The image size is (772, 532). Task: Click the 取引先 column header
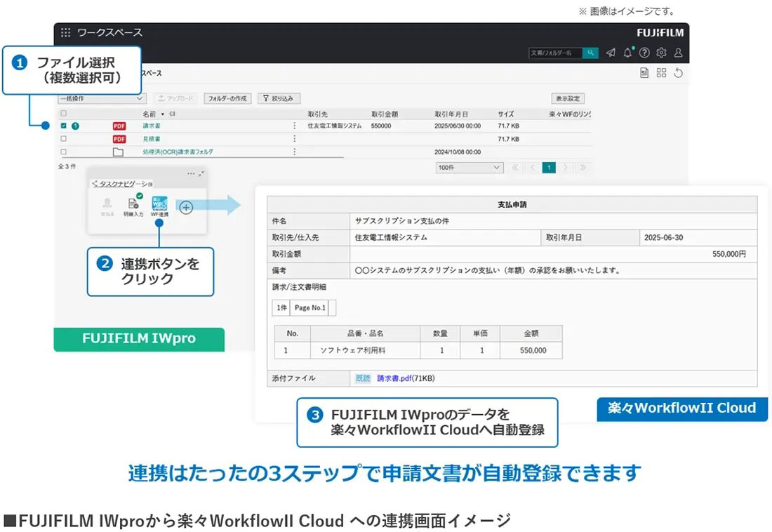[317, 114]
